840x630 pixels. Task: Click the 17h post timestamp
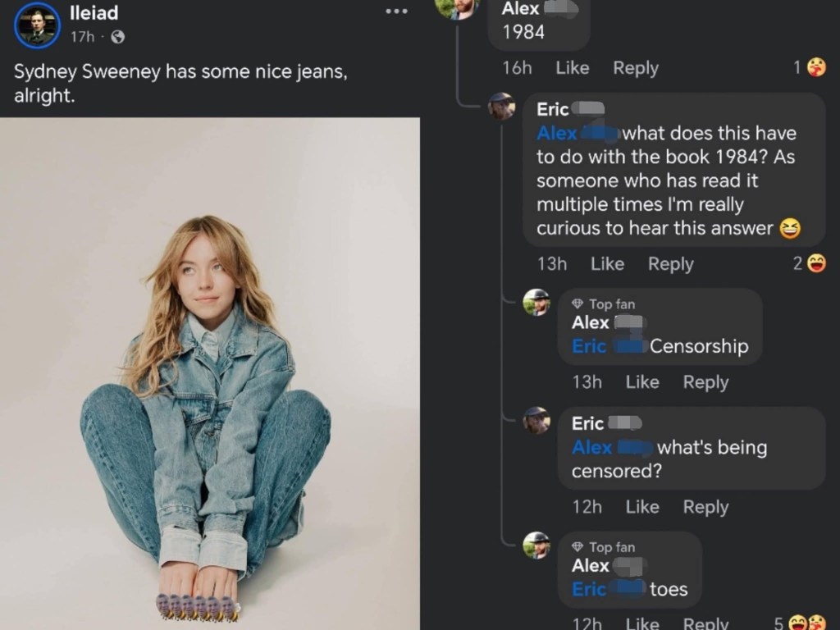point(82,37)
